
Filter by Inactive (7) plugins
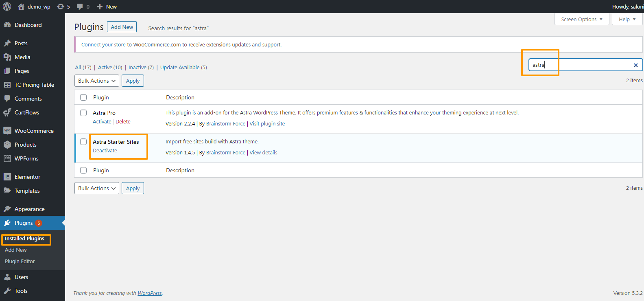[x=141, y=68]
